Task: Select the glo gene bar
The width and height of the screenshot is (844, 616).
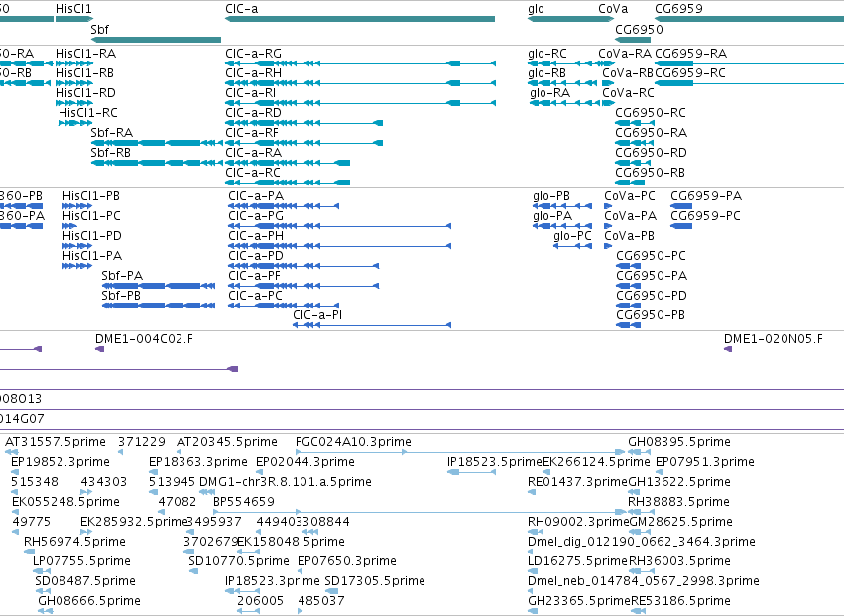Action: [570, 20]
